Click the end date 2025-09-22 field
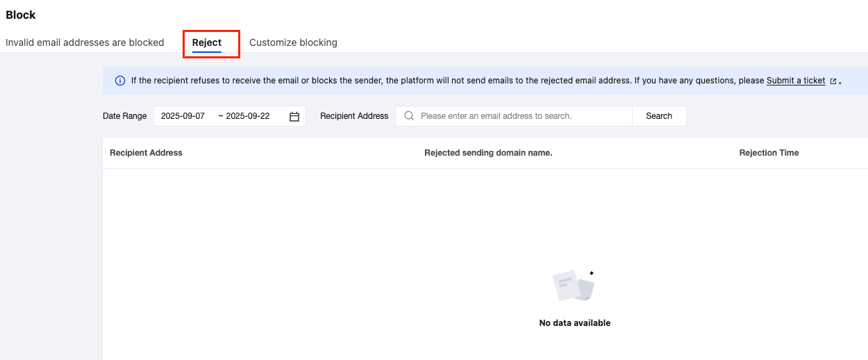This screenshot has width=868, height=360. (x=248, y=116)
